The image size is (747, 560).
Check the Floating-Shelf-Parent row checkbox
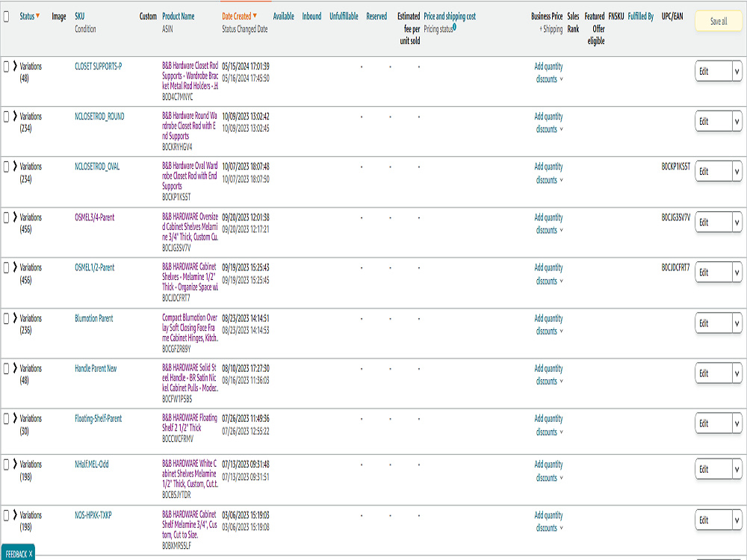tap(6, 419)
